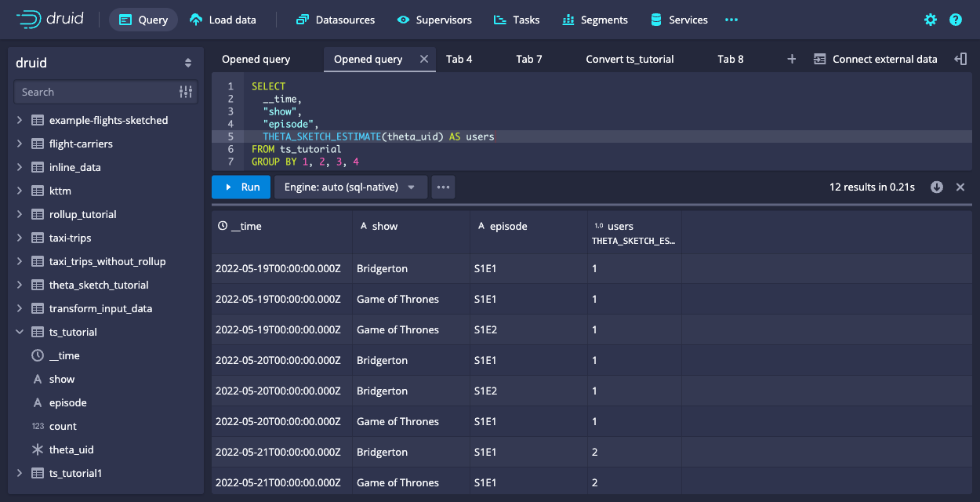Open the settings gear icon
Screen dimensions: 980x502
coord(931,20)
